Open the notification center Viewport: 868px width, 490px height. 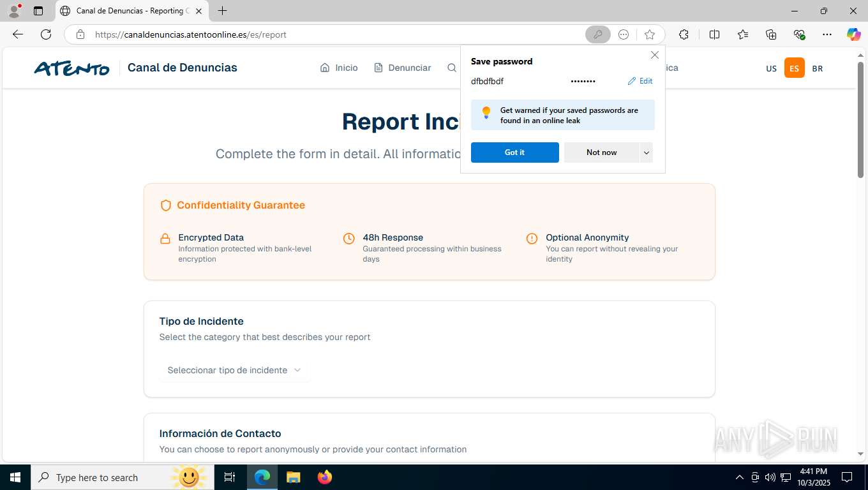tap(847, 477)
